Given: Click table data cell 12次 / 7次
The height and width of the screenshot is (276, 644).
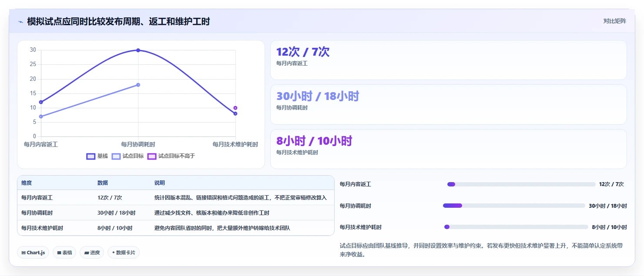Looking at the screenshot, I should (110, 197).
